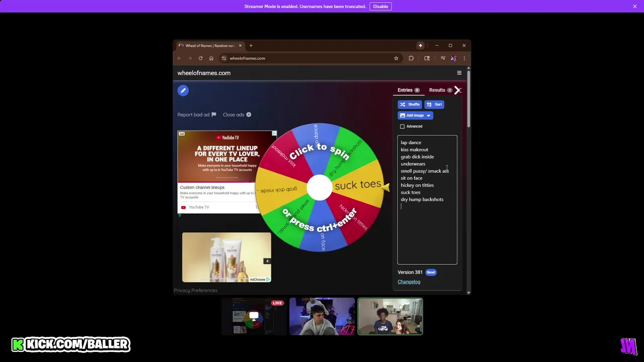Open the Changelog link

(409, 282)
